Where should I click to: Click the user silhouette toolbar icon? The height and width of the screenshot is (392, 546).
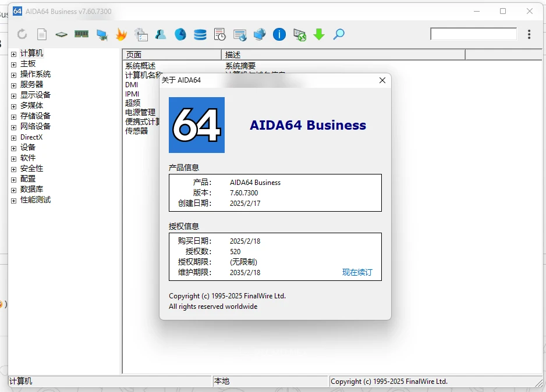point(161,34)
